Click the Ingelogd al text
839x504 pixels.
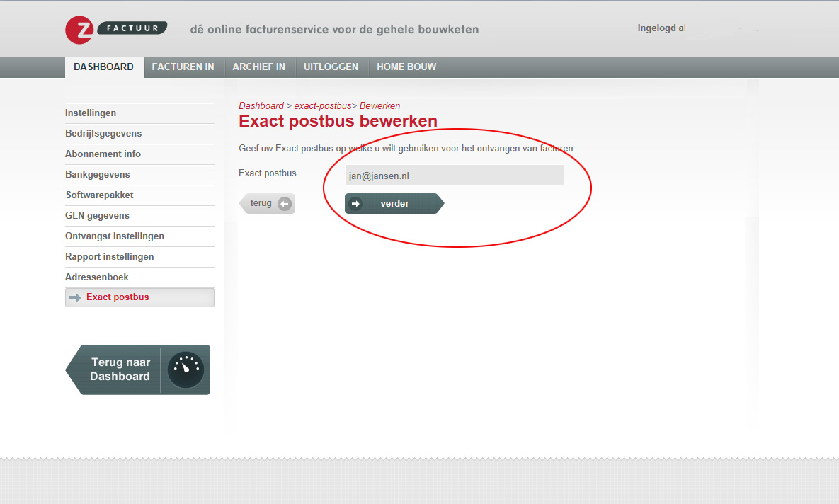pyautogui.click(x=661, y=28)
